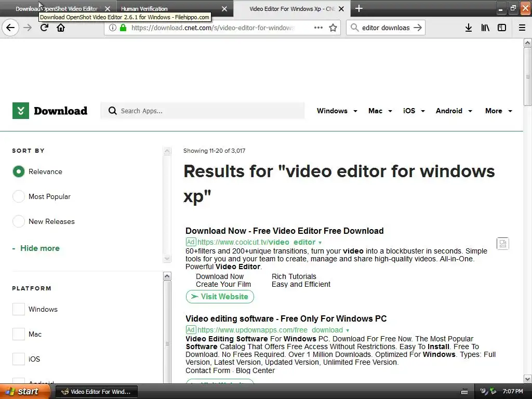Open page actions three-dot menu

coord(318,28)
